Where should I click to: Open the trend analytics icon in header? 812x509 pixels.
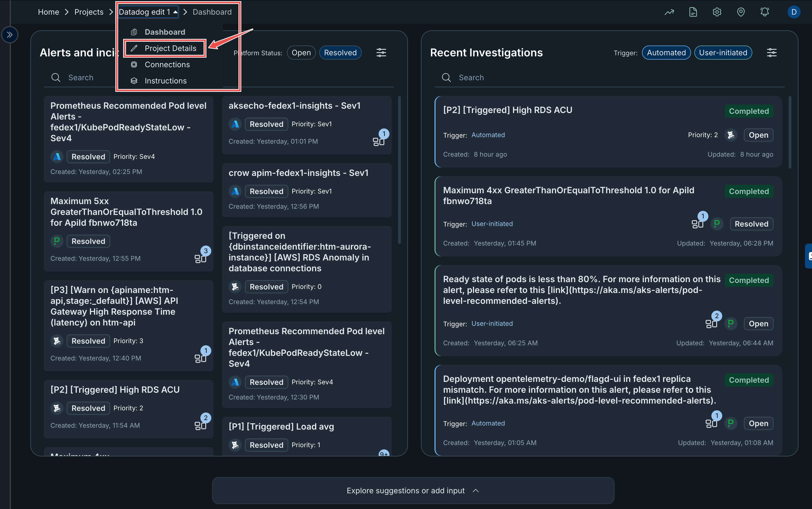669,12
